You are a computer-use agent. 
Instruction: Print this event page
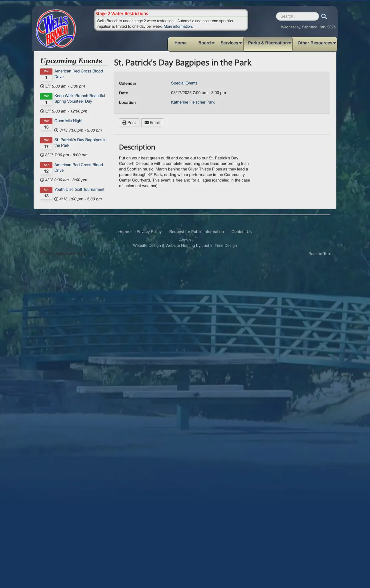(x=129, y=123)
